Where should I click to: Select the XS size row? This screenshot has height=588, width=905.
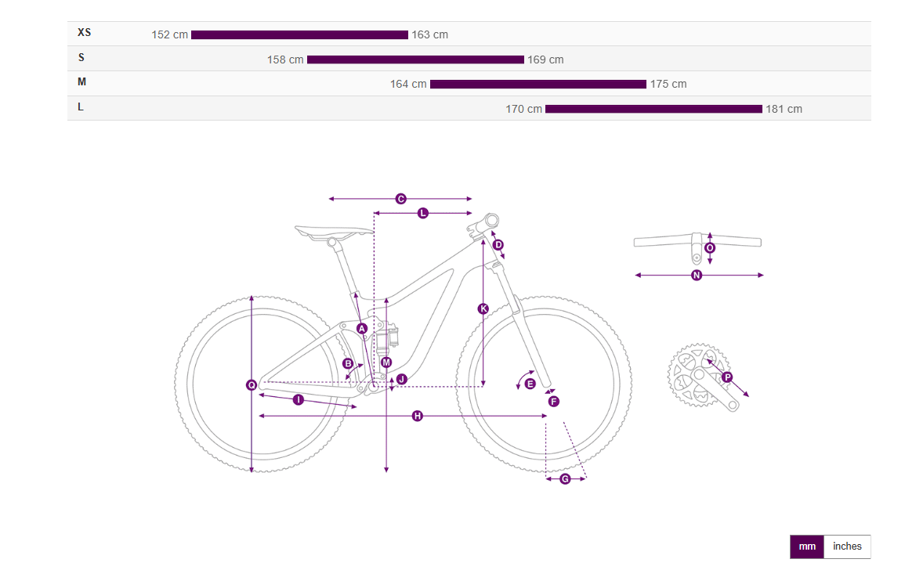pyautogui.click(x=469, y=34)
